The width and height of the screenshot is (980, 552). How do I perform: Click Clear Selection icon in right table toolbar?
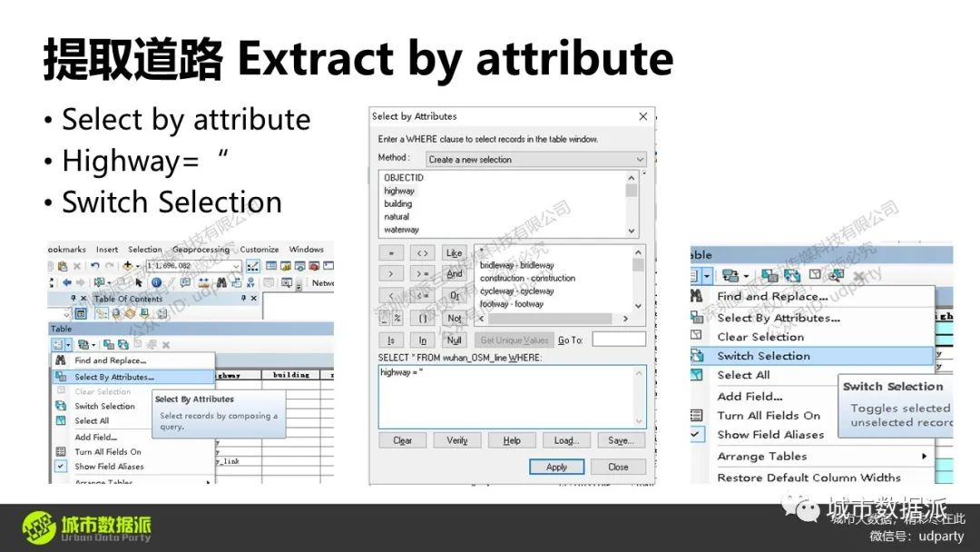pos(814,275)
